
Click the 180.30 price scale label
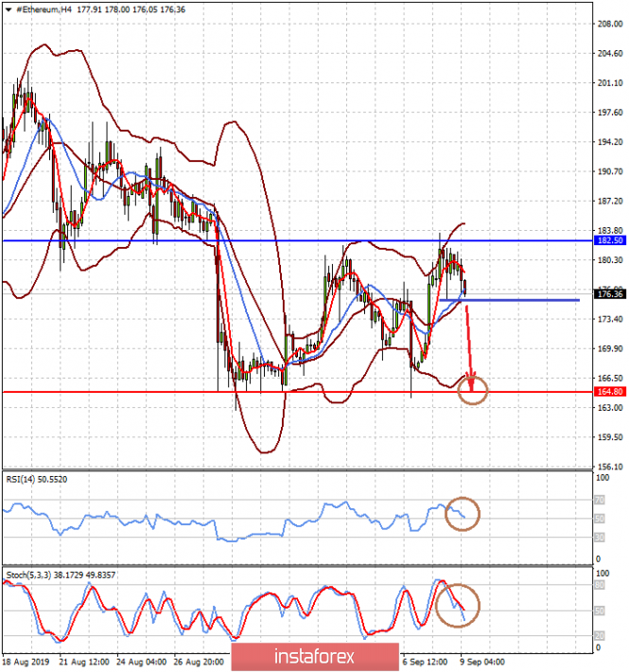[610, 260]
